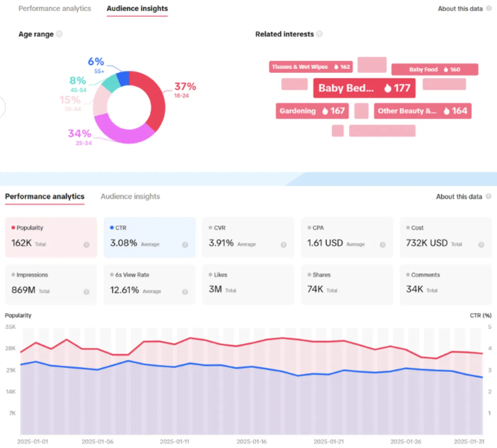The image size is (497, 448).
Task: Click the Related interests help icon
Action: 319,34
